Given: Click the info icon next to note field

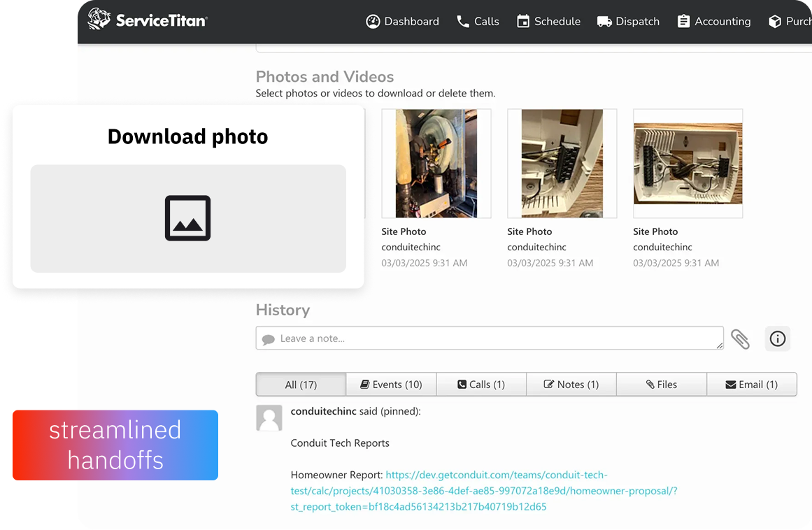Looking at the screenshot, I should click(x=777, y=338).
